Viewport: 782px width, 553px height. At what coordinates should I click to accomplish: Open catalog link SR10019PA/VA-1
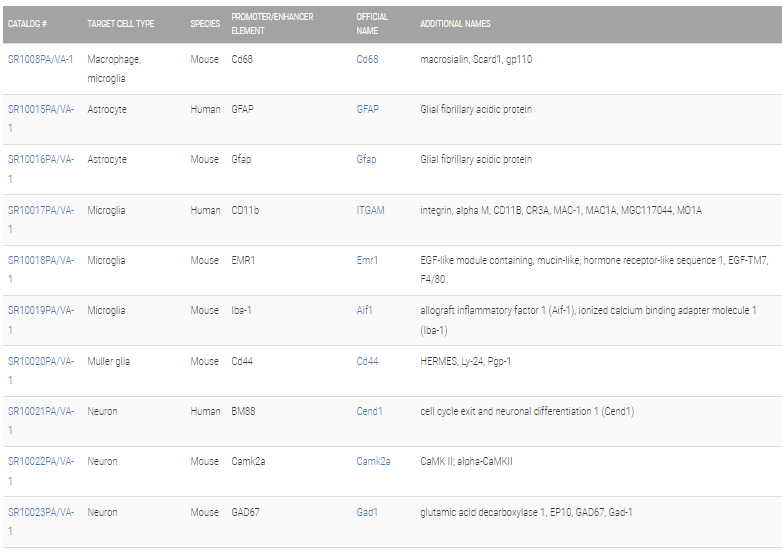pyautogui.click(x=41, y=320)
